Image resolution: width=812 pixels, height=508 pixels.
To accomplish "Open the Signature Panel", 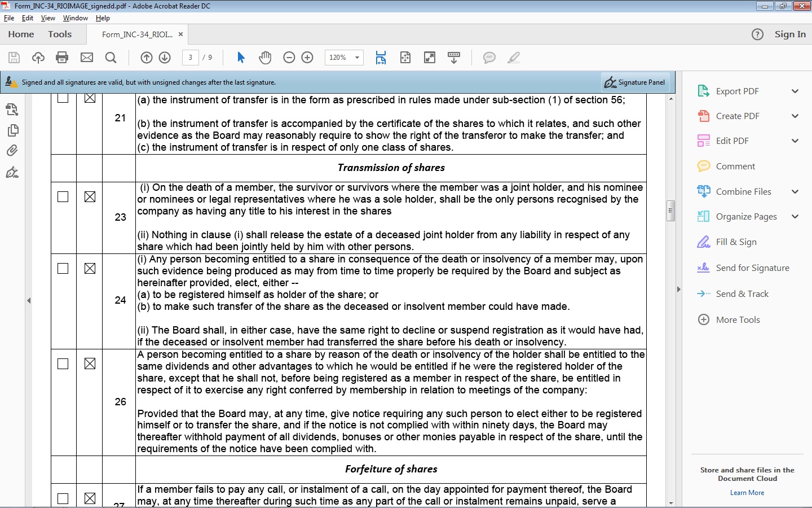I will [634, 82].
